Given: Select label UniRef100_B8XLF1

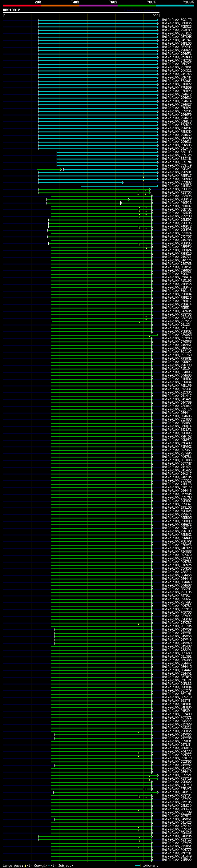Looking at the screenshot, I should [177, 430].
